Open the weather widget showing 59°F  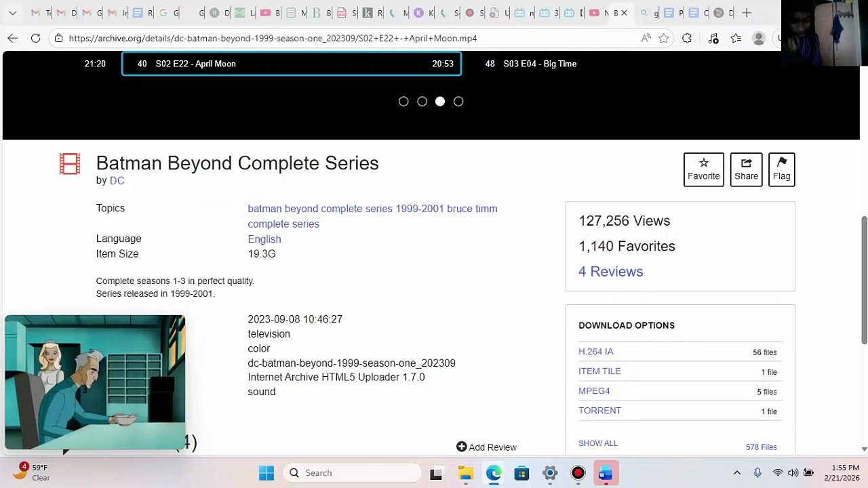[x=33, y=472]
